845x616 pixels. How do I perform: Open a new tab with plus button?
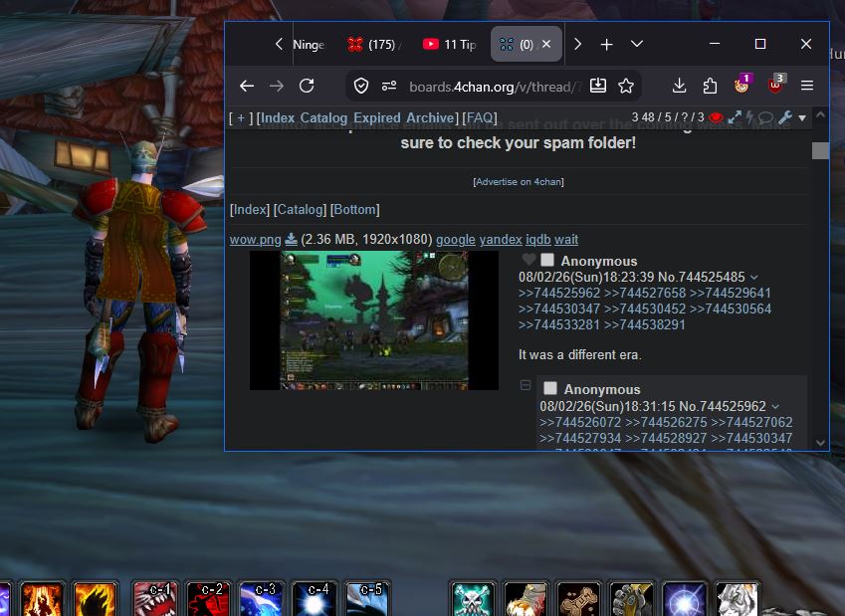coord(607,44)
